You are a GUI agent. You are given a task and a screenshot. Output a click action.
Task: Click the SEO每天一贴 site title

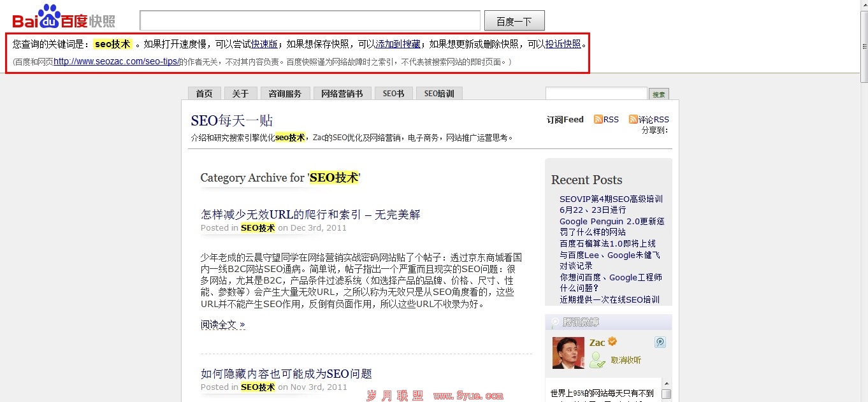pyautogui.click(x=232, y=120)
